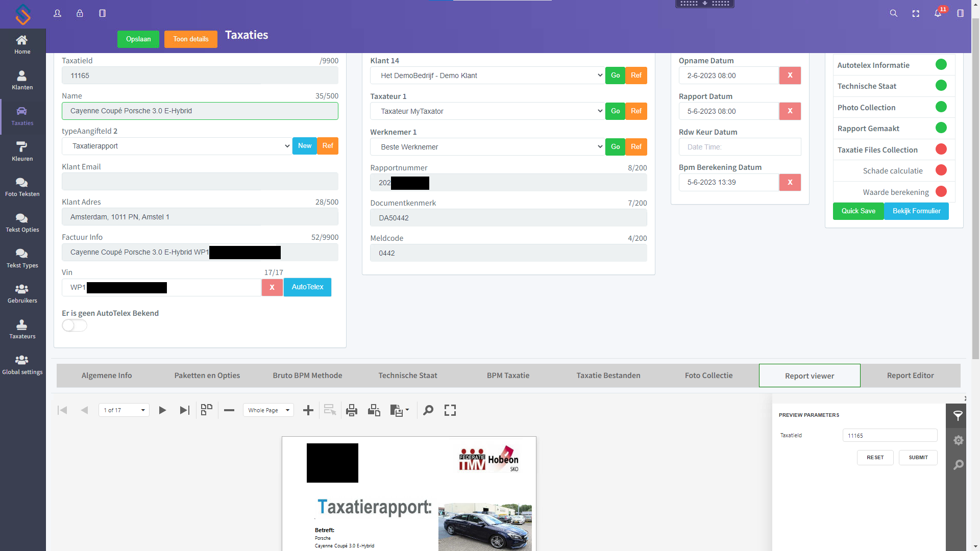Open Export To dropdown arrow
This screenshot has height=551, width=980.
[407, 410]
